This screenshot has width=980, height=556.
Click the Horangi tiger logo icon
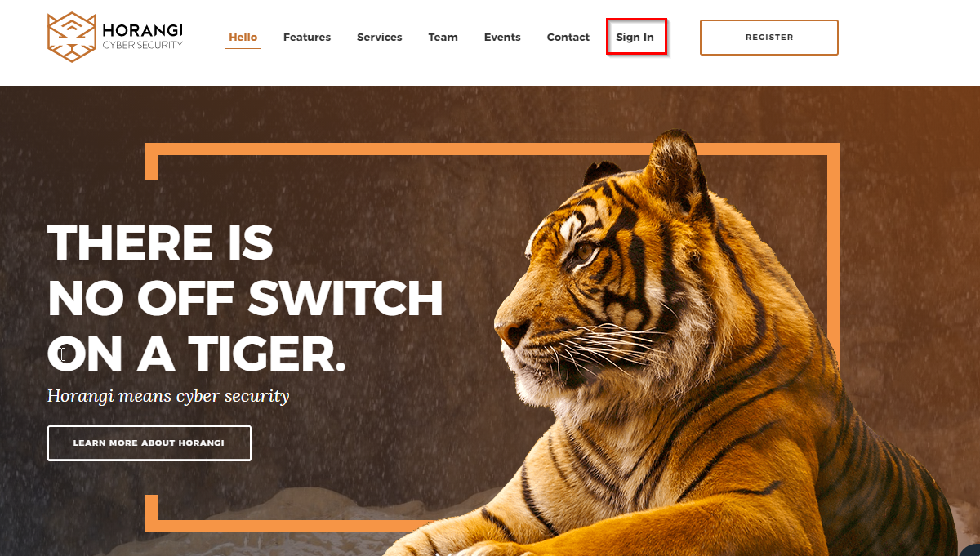(72, 37)
